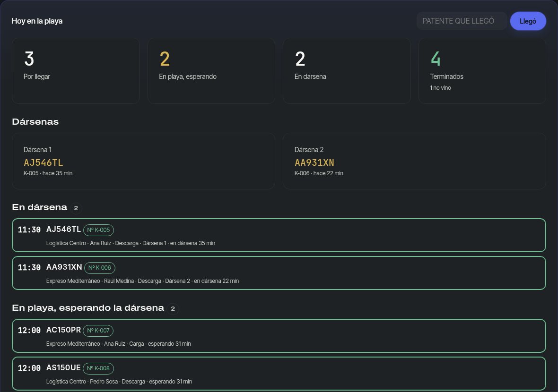
Task: Select the "Dársena 2" label
Action: coord(309,150)
